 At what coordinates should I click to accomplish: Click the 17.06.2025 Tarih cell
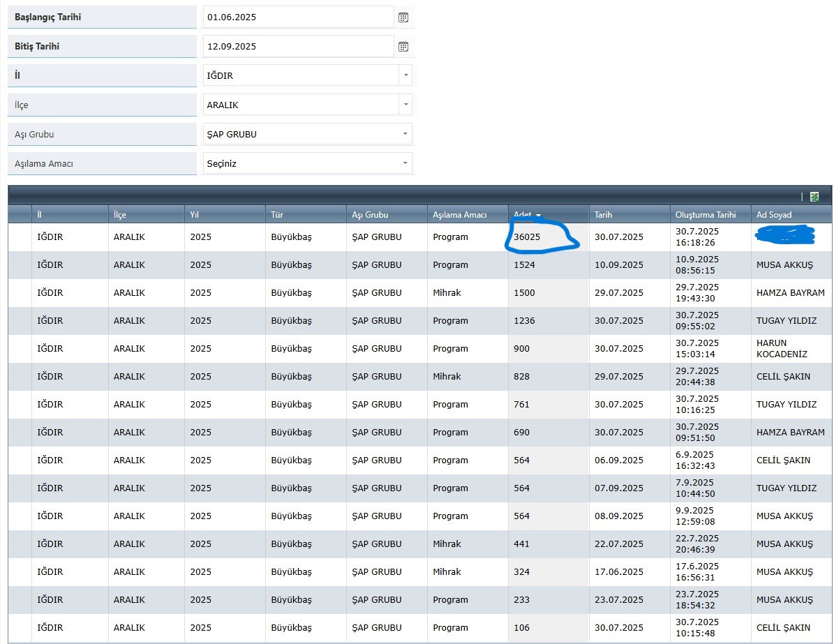click(619, 572)
